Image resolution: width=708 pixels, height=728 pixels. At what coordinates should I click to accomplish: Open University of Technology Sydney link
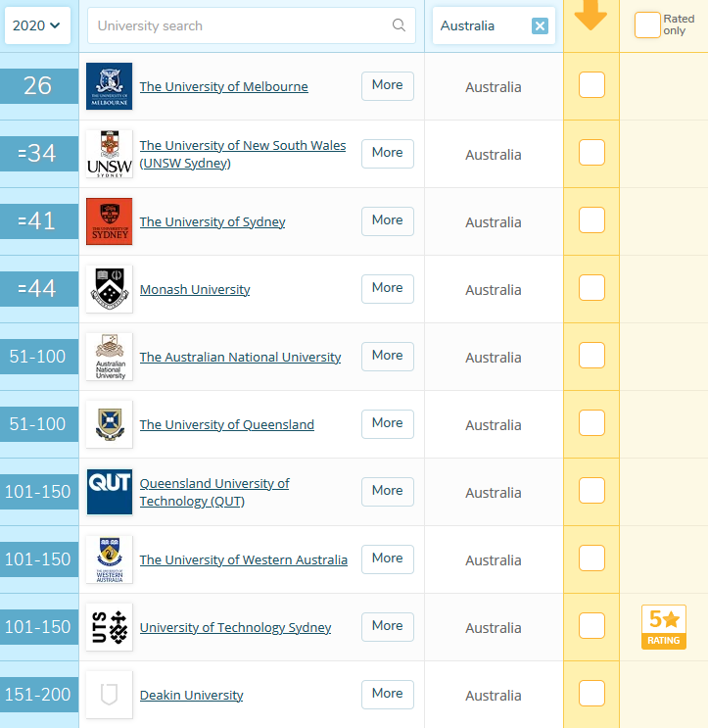[x=235, y=628]
